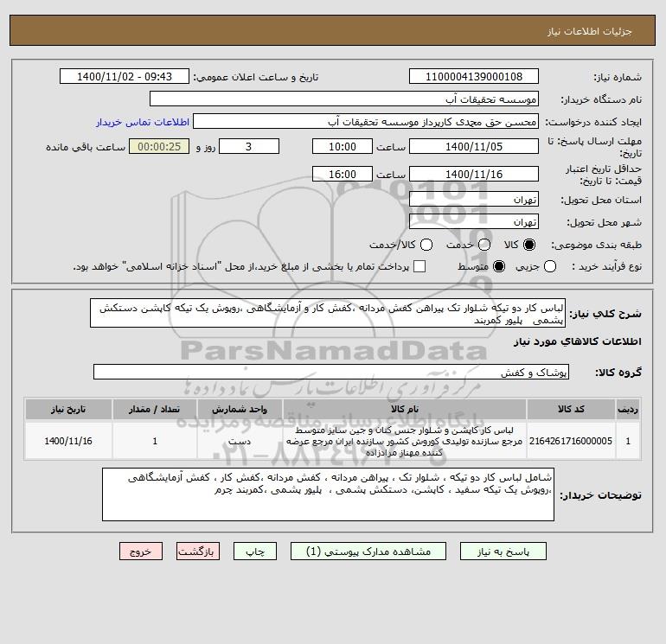This screenshot has height=644, width=666.
Task: Click پاسخ به نیاز button
Action: click(503, 552)
